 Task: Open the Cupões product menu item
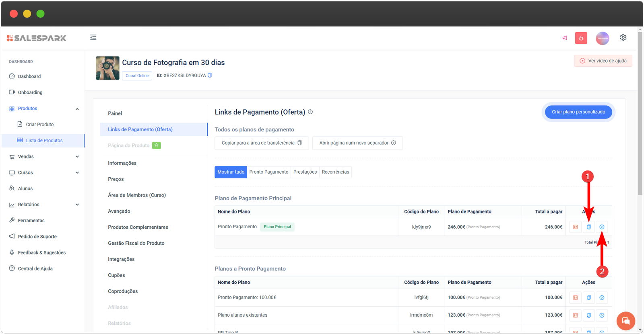116,275
